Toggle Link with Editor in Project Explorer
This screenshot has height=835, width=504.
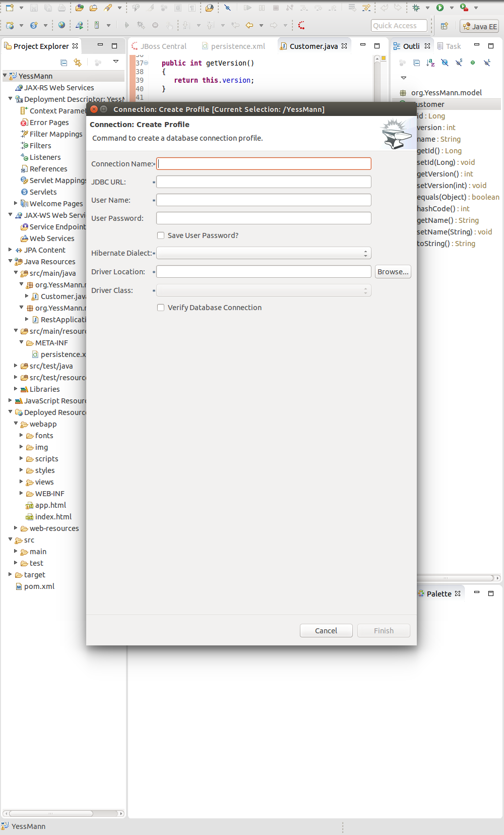tap(78, 63)
